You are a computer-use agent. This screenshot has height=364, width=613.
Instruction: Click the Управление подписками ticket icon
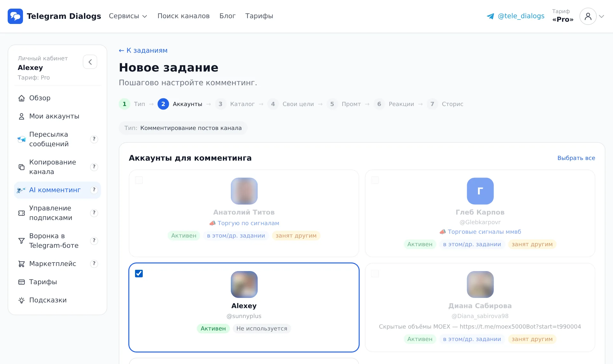[x=21, y=213]
